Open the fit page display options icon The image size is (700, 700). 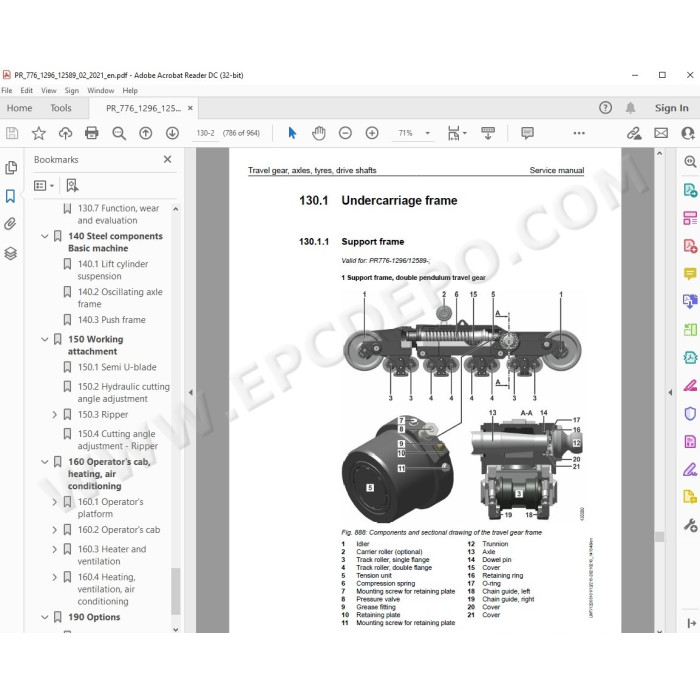coord(456,133)
